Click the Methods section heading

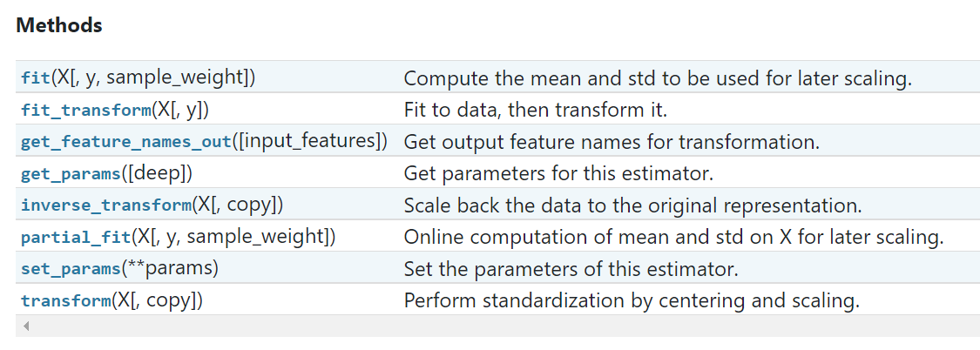pos(58,25)
